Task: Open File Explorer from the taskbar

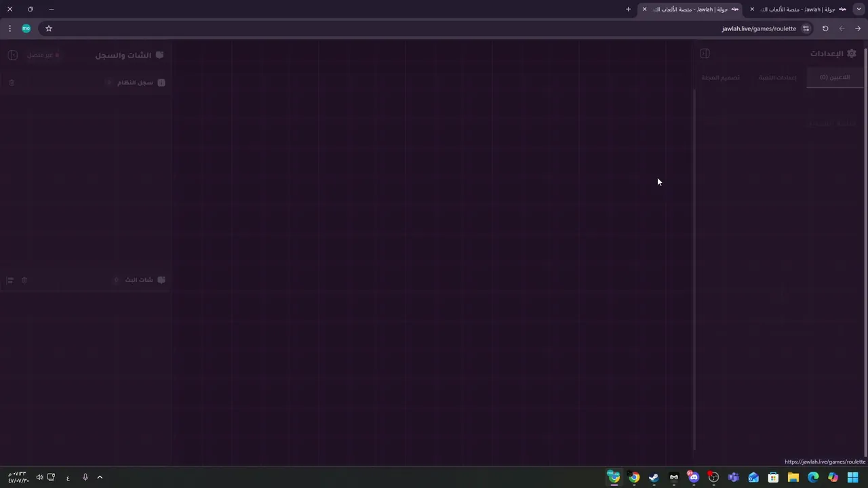Action: click(x=793, y=477)
